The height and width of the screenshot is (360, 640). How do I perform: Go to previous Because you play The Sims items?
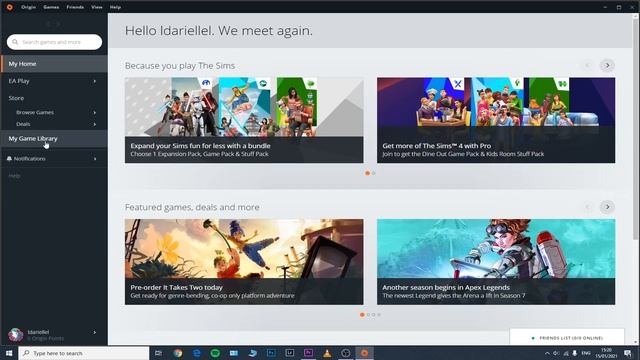pos(587,65)
